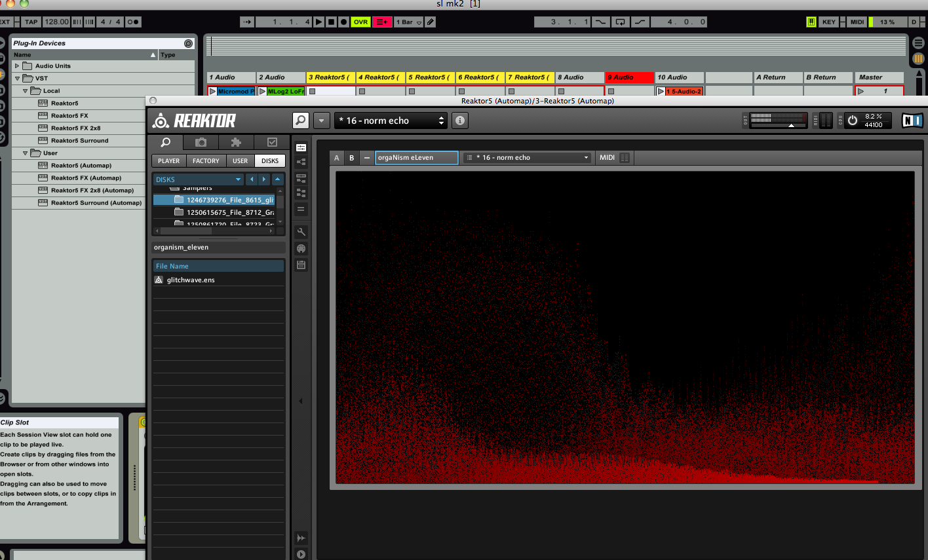Toggle Back to Arrangement red button
928x560 pixels.
click(383, 22)
